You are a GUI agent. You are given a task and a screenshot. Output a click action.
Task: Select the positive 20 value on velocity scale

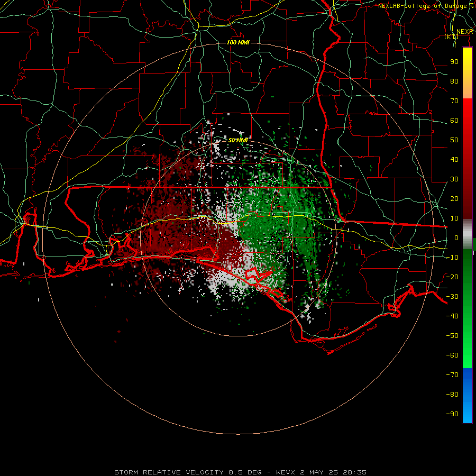point(454,199)
